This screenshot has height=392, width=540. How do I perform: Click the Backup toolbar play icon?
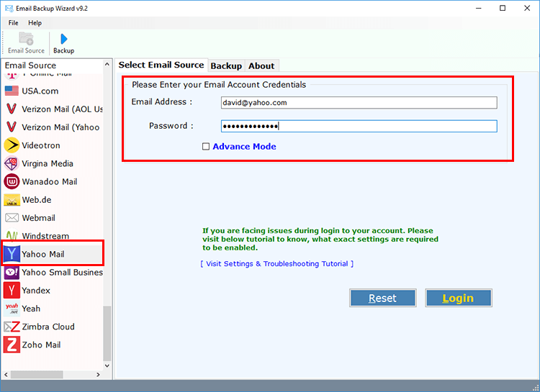[x=63, y=39]
